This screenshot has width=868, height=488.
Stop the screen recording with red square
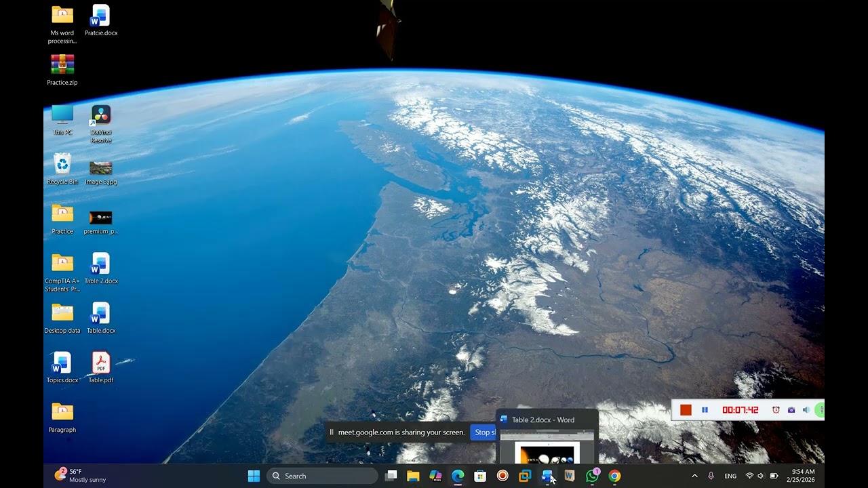(x=686, y=410)
